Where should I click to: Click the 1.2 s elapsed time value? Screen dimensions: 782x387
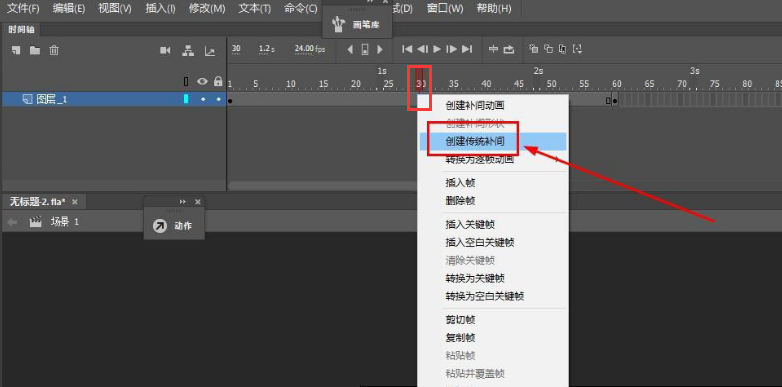tap(267, 49)
